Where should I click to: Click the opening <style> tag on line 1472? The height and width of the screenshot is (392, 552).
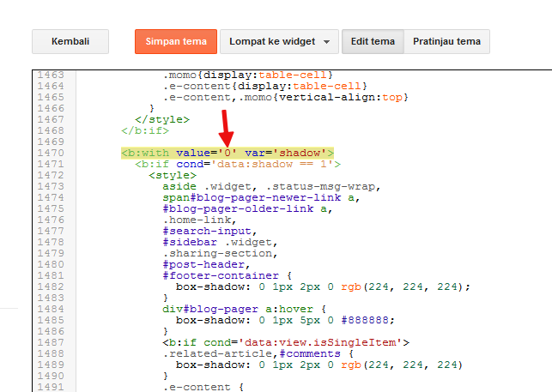173,175
